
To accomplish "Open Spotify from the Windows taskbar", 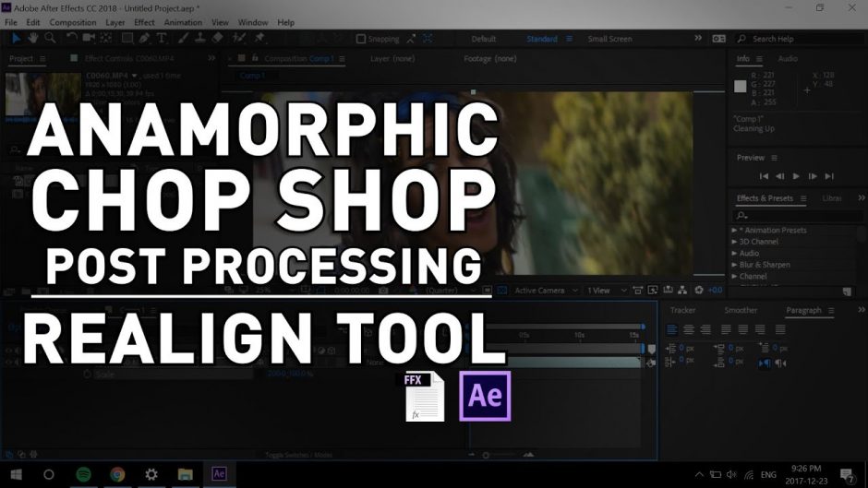I will [84, 474].
